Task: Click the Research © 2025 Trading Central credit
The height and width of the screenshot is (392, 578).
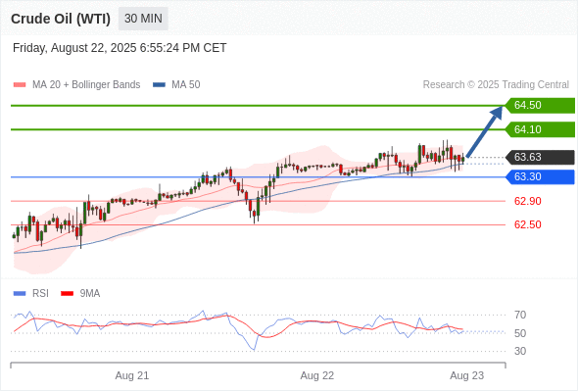Action: pyautogui.click(x=496, y=85)
